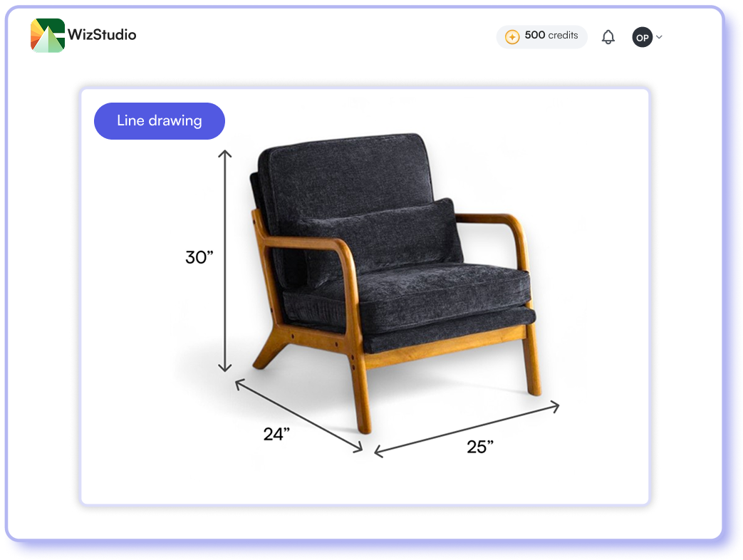Screen dimensions: 743x560
Task: Select the 30" height label
Action: tap(199, 257)
